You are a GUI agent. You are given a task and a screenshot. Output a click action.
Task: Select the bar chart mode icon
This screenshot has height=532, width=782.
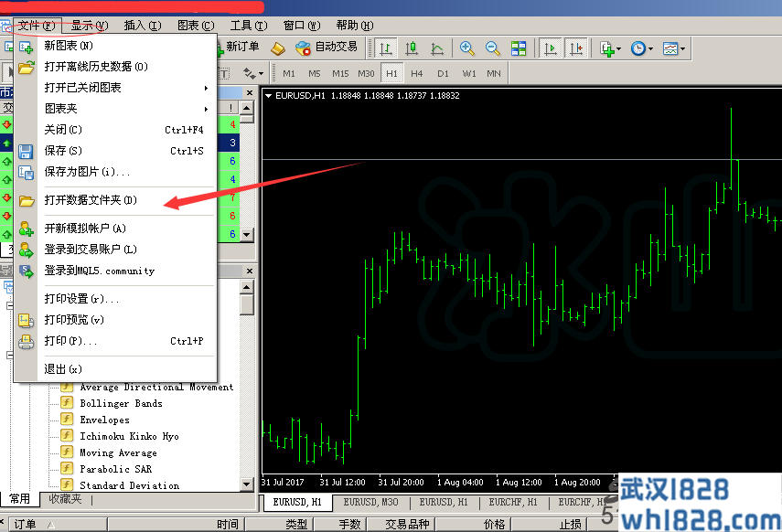(x=386, y=48)
